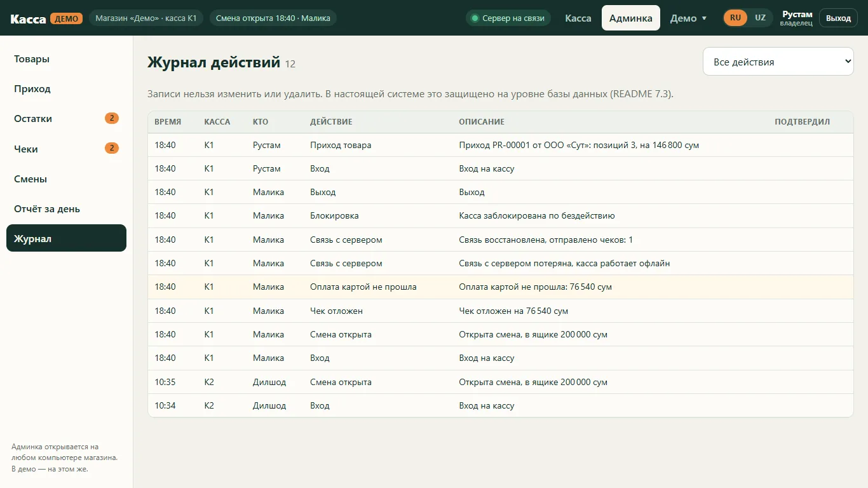
Task: Click the Касса column header
Action: pos(217,122)
